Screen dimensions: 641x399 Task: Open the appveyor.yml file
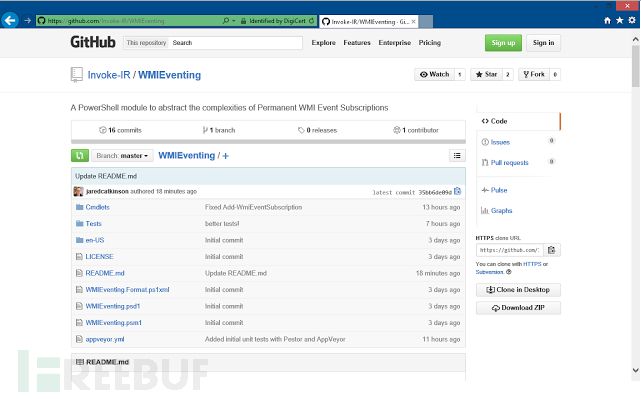[105, 339]
